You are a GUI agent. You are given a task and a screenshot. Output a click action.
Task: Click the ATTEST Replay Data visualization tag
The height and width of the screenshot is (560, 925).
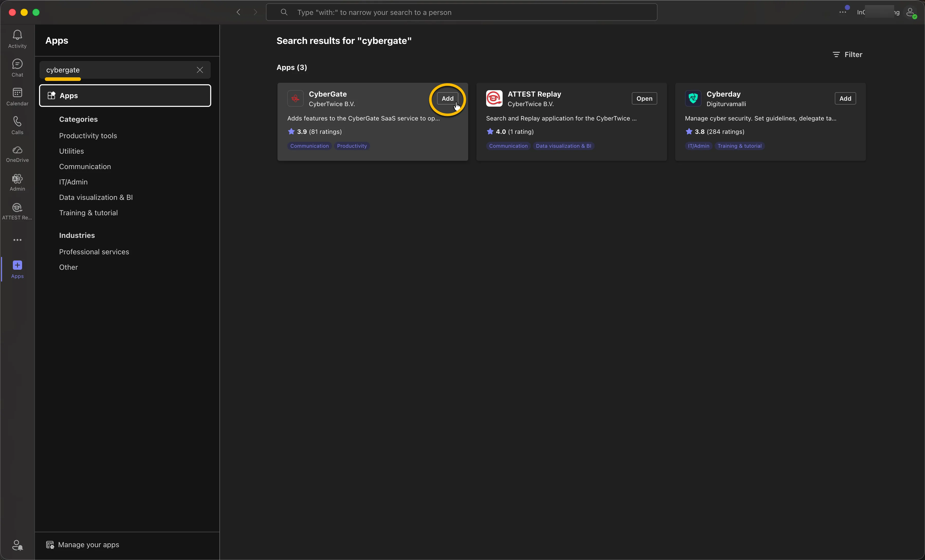[563, 146]
